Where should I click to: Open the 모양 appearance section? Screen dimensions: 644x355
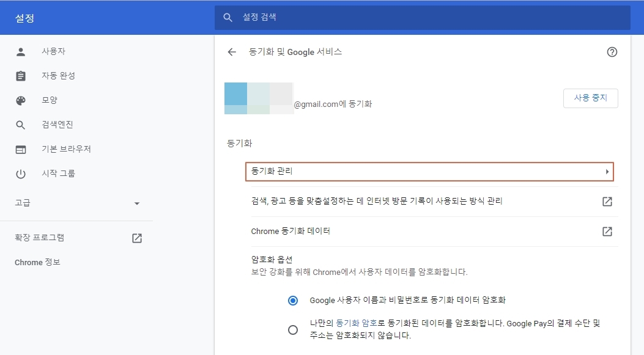(x=50, y=100)
